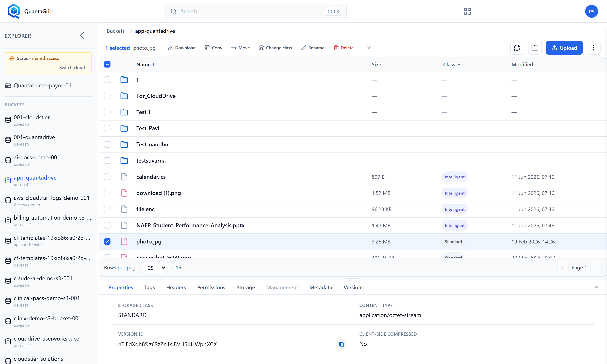The height and width of the screenshot is (364, 607).
Task: Collapse the Explorer sidebar with the arrow
Action: pyautogui.click(x=82, y=36)
